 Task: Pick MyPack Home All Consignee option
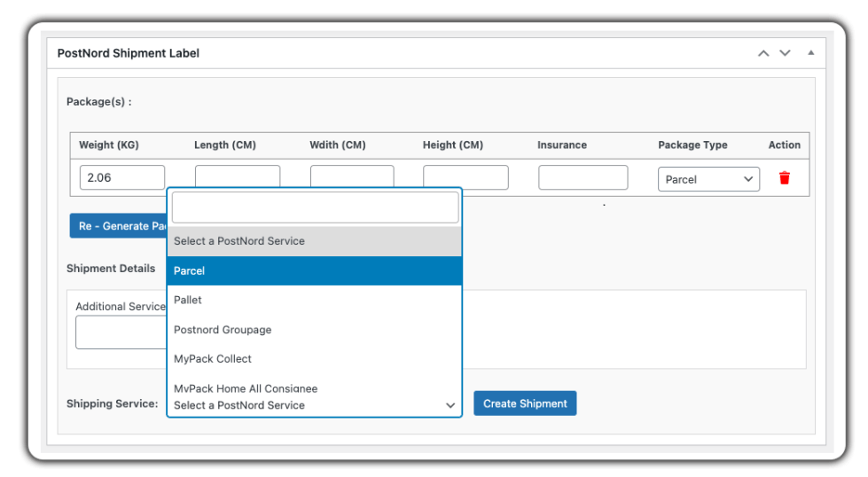point(315,387)
